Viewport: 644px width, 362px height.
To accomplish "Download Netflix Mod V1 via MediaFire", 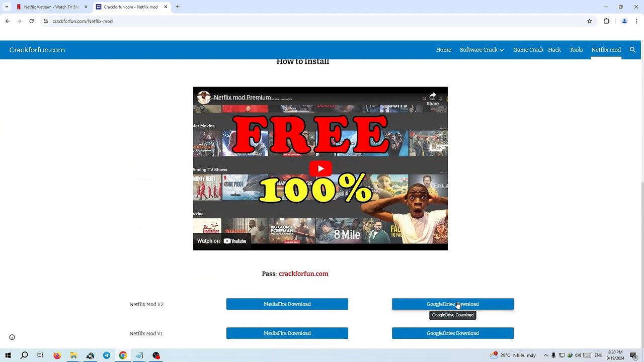I will [287, 333].
